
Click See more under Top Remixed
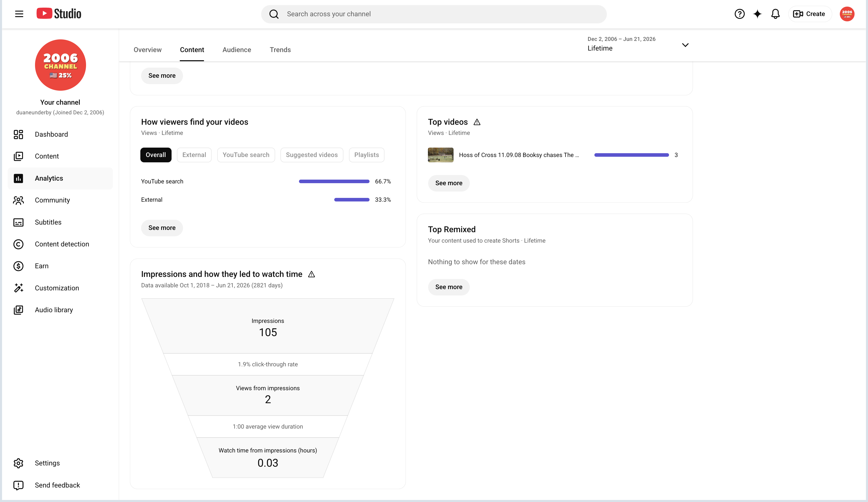[449, 287]
